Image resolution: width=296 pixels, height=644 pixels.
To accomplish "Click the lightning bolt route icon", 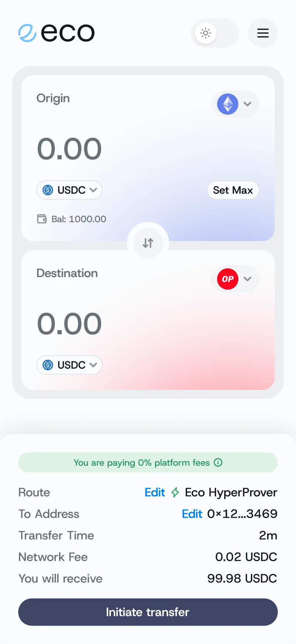I will (x=175, y=493).
